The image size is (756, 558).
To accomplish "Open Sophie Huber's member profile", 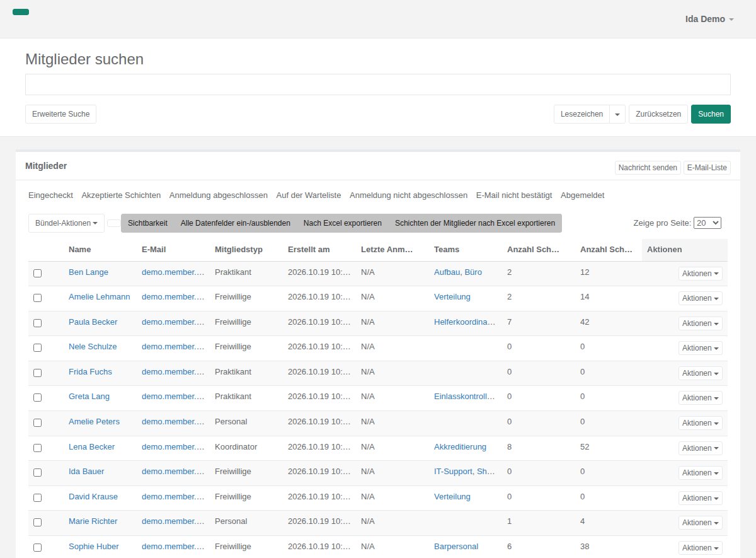I will pos(94,547).
